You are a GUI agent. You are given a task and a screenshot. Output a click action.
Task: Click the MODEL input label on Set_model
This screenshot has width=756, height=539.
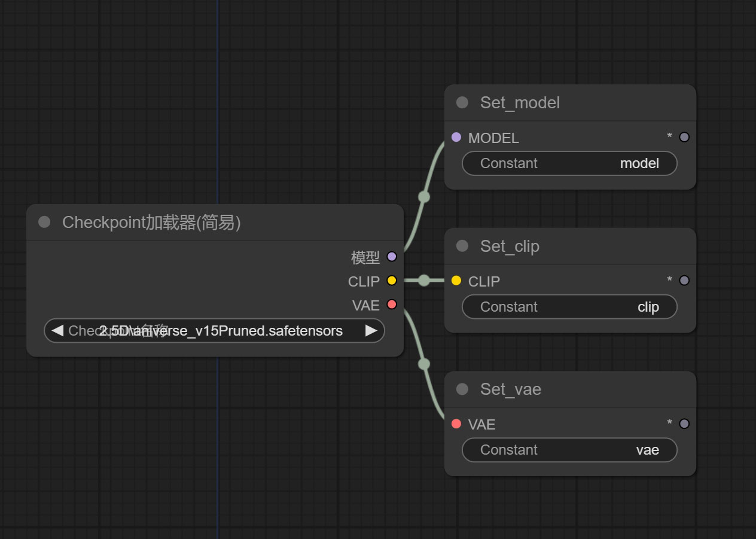click(x=493, y=138)
